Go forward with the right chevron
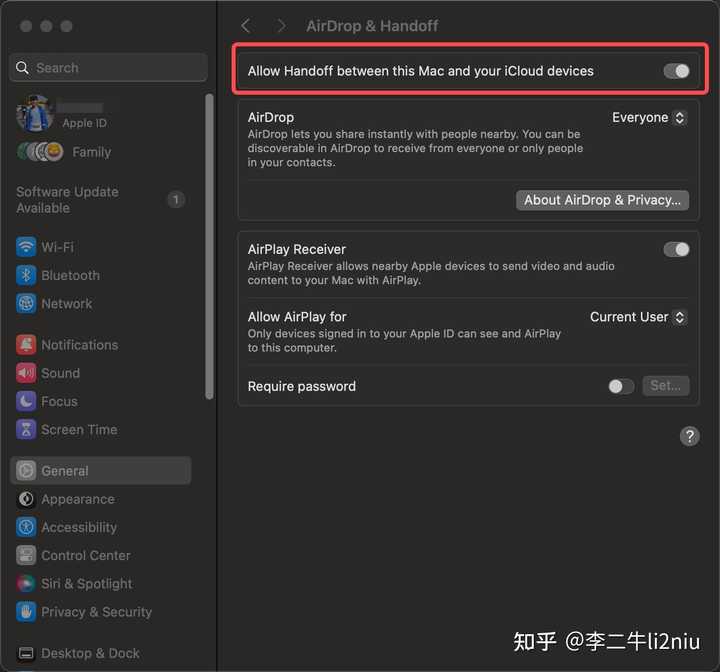 [281, 26]
